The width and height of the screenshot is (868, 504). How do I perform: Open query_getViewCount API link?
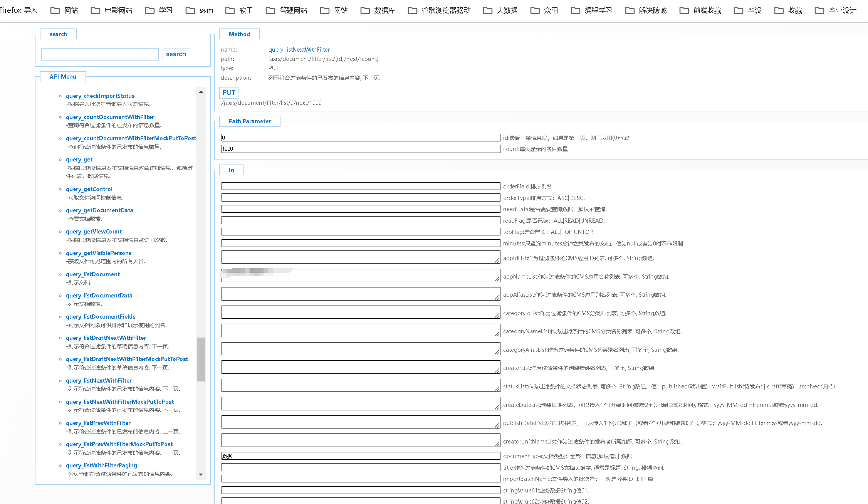(x=94, y=232)
